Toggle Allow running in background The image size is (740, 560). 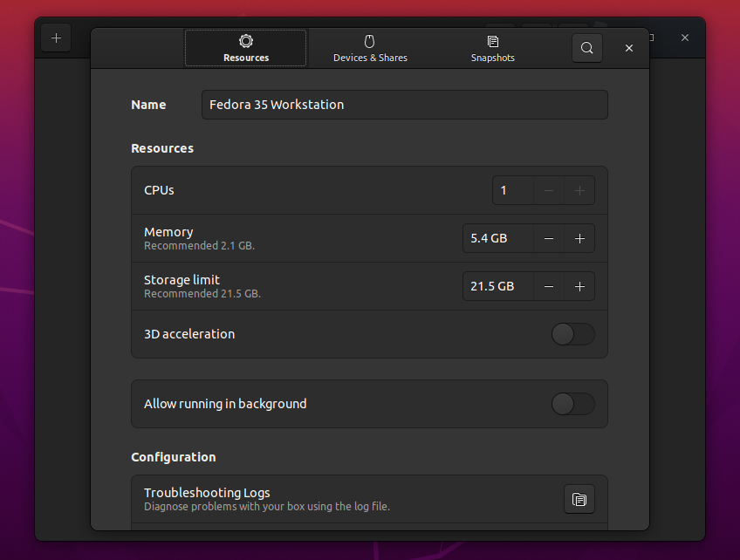tap(573, 404)
